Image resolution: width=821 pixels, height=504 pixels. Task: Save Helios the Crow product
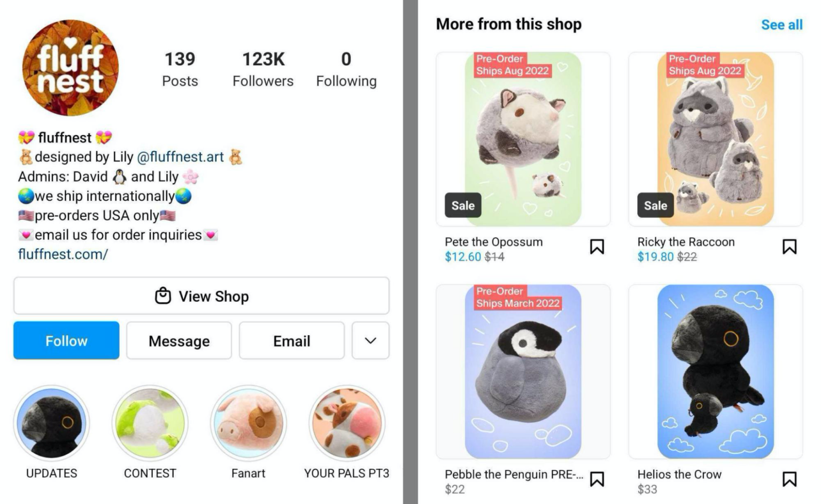[789, 479]
